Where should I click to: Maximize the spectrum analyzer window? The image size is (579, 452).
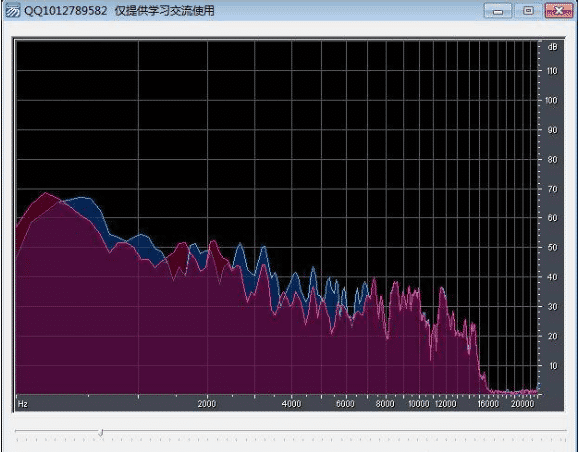(528, 11)
